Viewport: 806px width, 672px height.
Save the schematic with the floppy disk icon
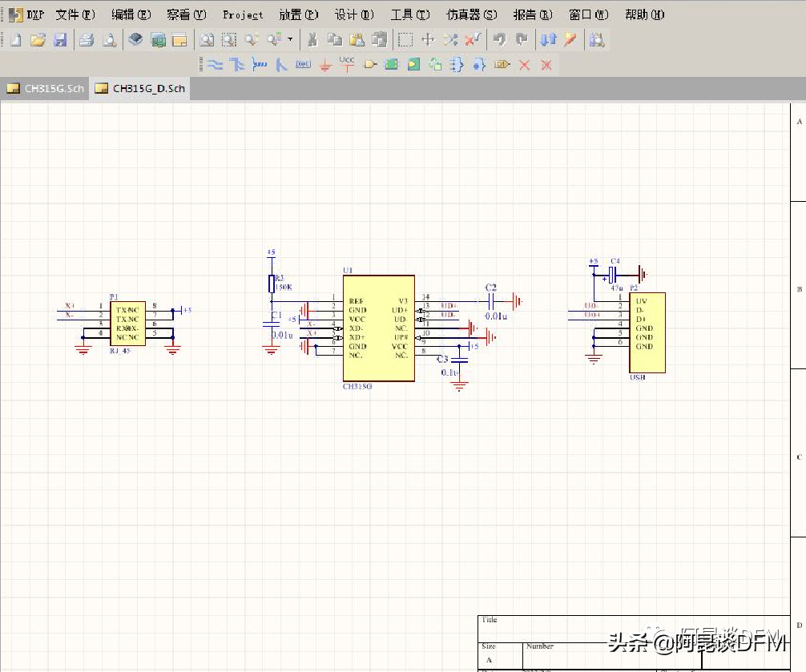[x=59, y=39]
